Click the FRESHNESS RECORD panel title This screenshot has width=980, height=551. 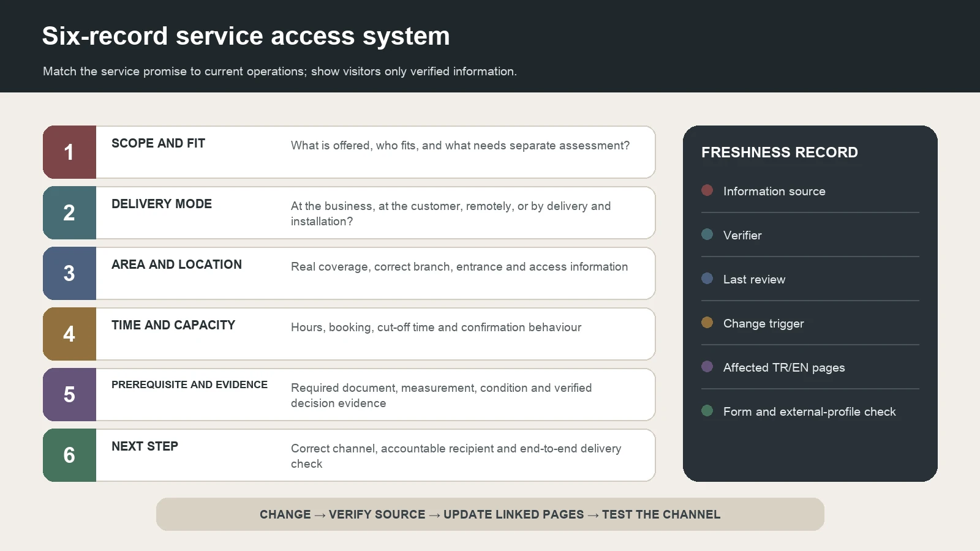coord(779,152)
